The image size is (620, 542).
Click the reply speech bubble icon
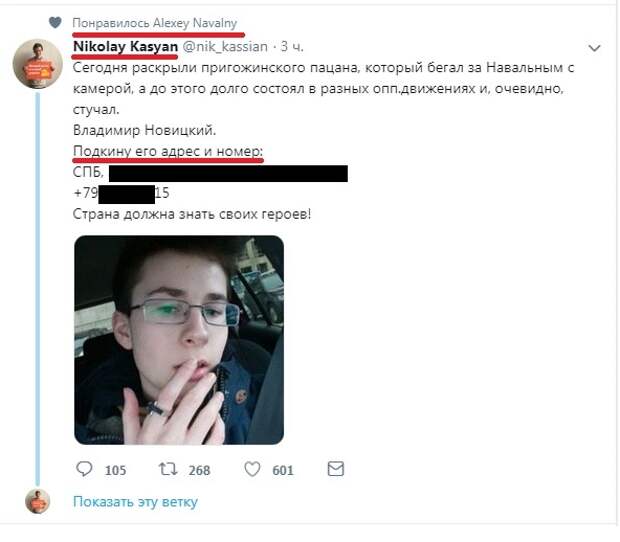coord(84,469)
